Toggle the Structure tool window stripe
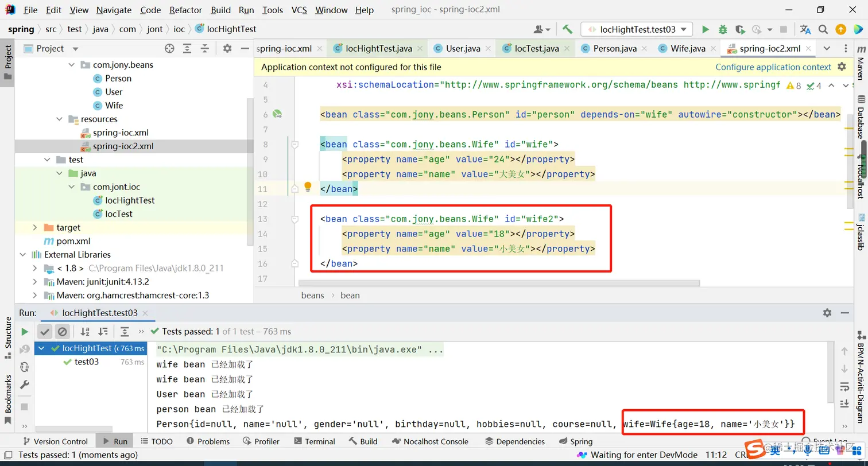Screen dimensions: 868x466 tap(7, 337)
